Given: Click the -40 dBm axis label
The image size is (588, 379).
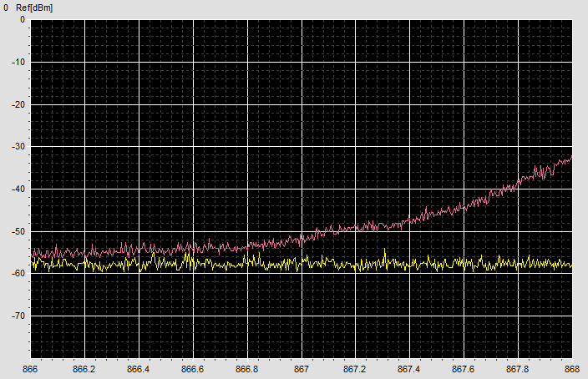Looking at the screenshot, I should [18, 189].
